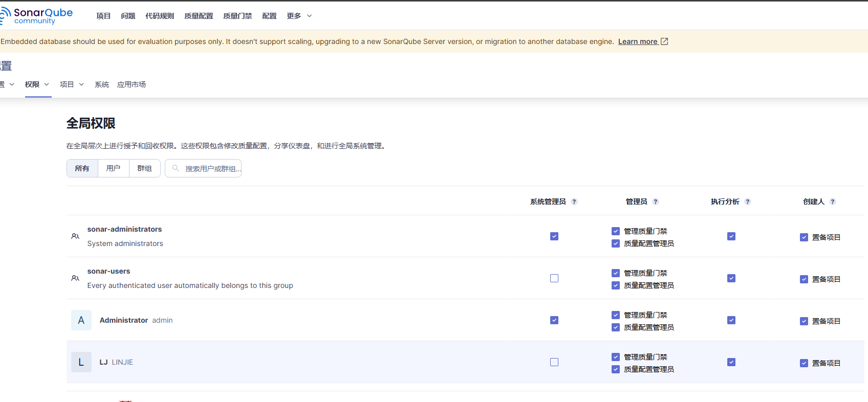Uncheck 执行分析 for Administrator
Image resolution: width=868 pixels, height=402 pixels.
click(731, 320)
